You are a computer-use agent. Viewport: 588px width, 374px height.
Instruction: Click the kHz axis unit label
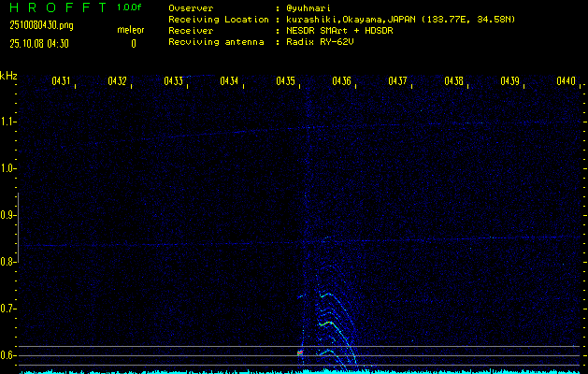(x=8, y=76)
